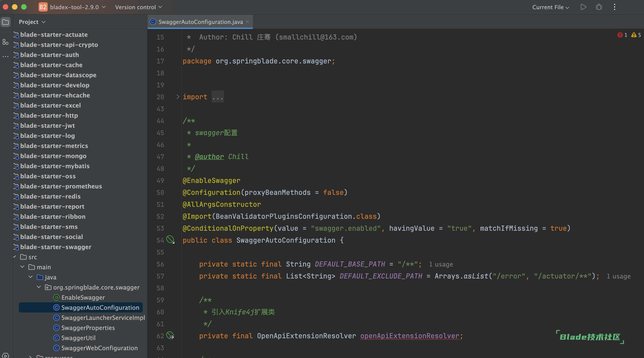This screenshot has width=644, height=358.
Task: Collapse the src folder
Action: coord(15,257)
